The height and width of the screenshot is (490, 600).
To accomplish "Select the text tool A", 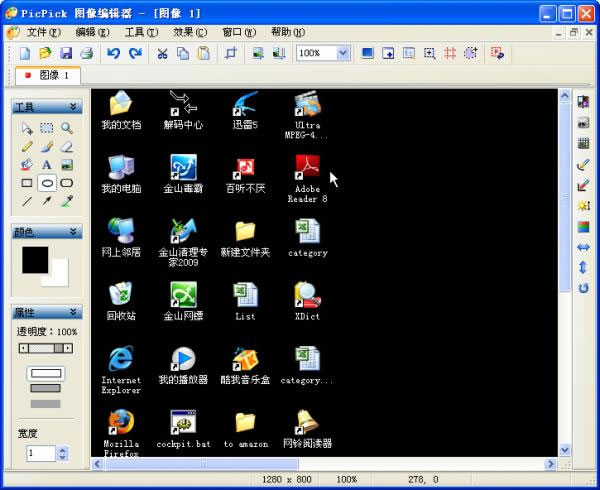I will tap(47, 165).
